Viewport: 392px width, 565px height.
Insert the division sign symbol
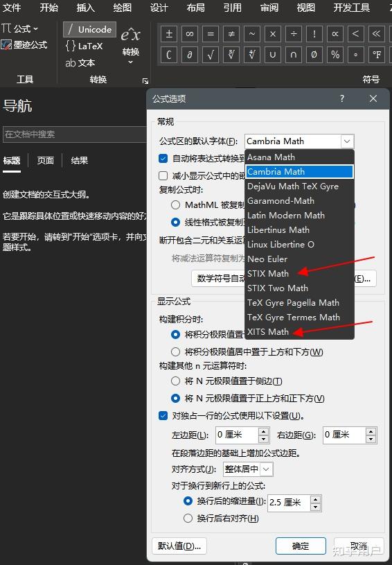(294, 34)
